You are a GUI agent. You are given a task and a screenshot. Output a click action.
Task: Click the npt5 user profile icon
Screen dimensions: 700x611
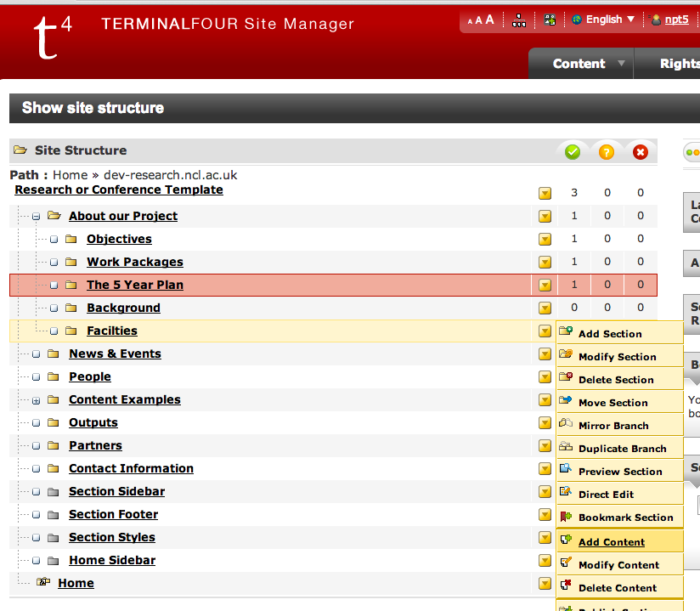click(656, 20)
